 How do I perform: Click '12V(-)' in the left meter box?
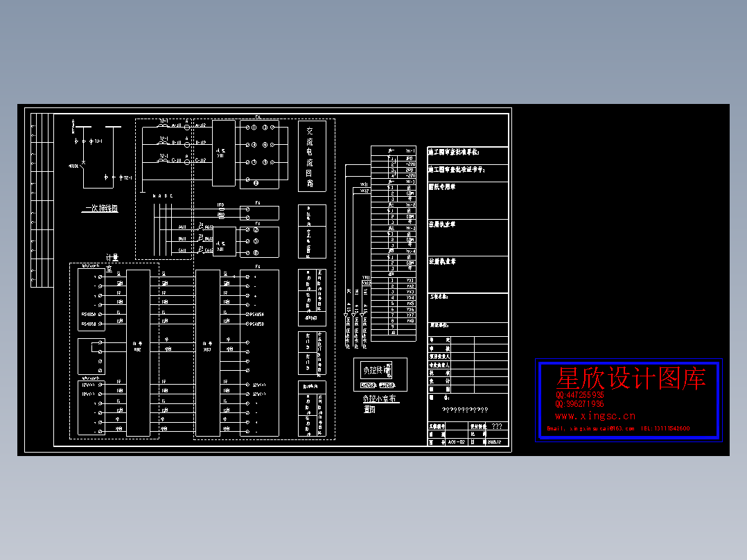click(x=88, y=394)
